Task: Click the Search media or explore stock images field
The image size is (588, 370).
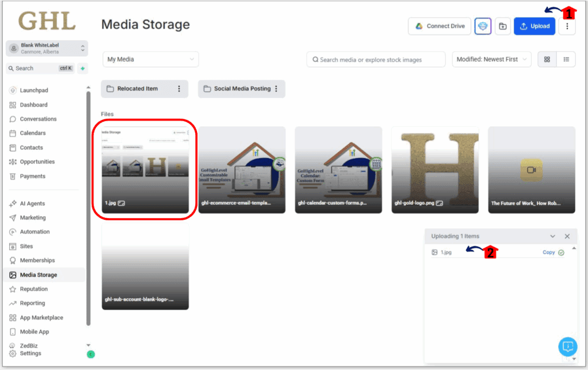Action: point(376,60)
